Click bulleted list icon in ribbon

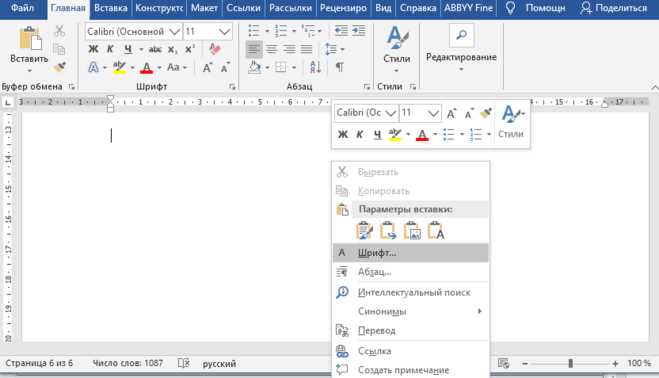(254, 31)
